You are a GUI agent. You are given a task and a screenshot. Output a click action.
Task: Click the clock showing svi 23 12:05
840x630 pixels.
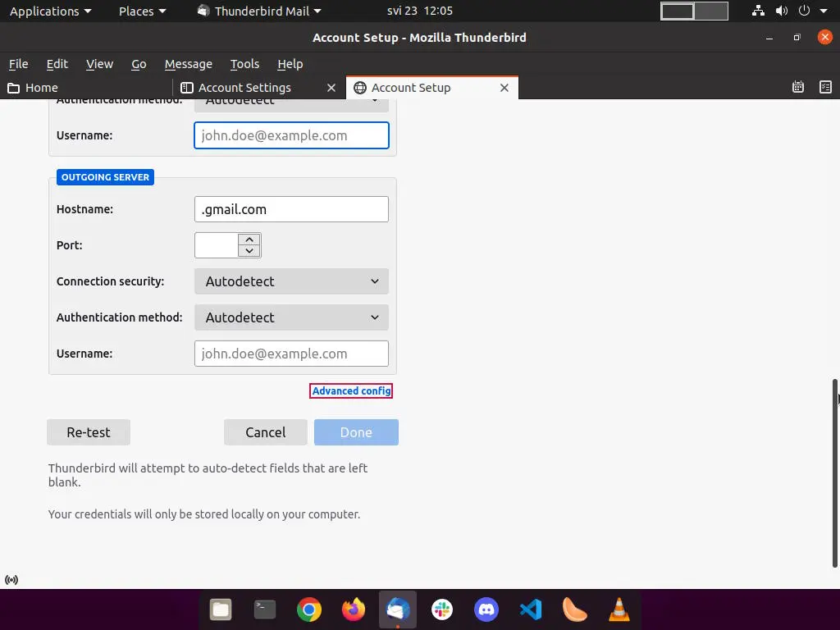coord(419,11)
